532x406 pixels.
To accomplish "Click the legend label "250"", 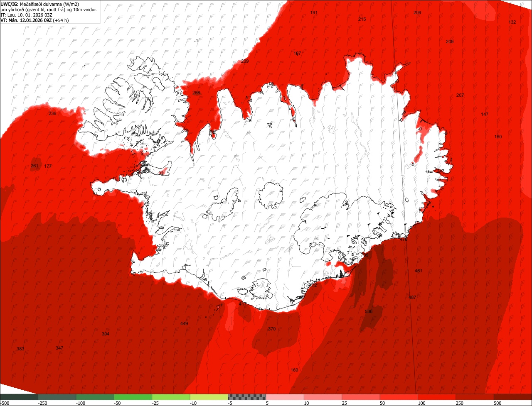I will (x=460, y=403).
